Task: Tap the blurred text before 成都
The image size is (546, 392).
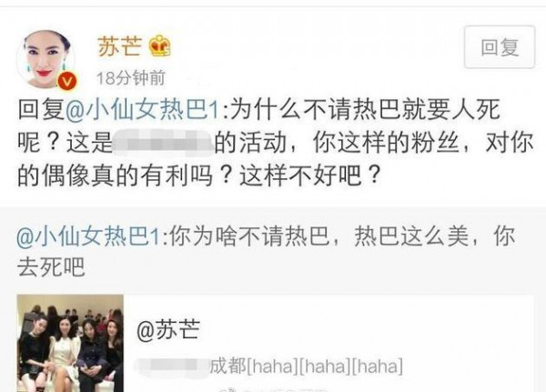Action: (172, 367)
